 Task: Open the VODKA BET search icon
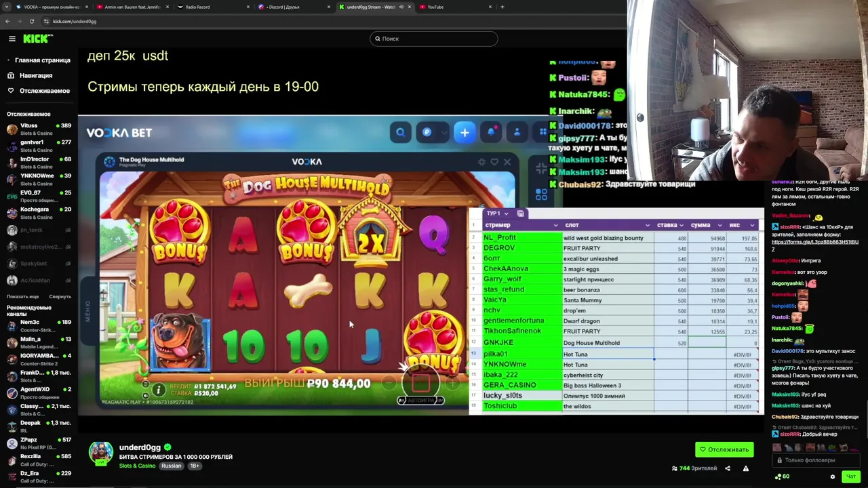click(401, 133)
